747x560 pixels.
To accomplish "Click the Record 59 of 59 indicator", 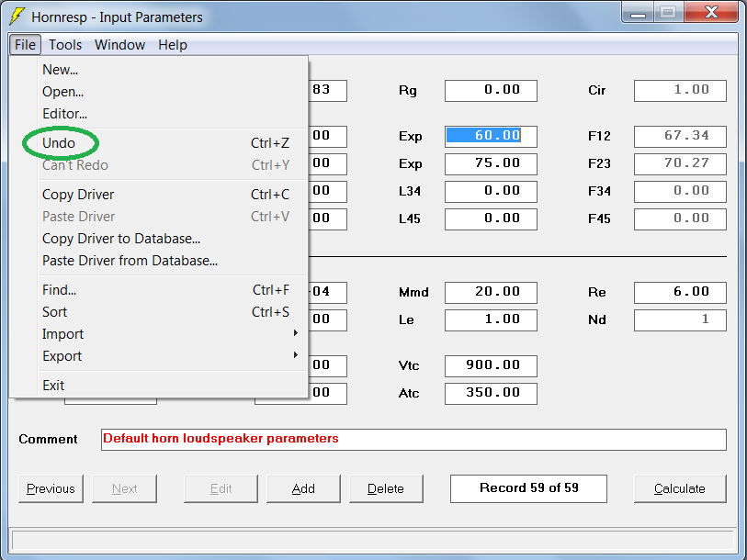I will [x=528, y=488].
